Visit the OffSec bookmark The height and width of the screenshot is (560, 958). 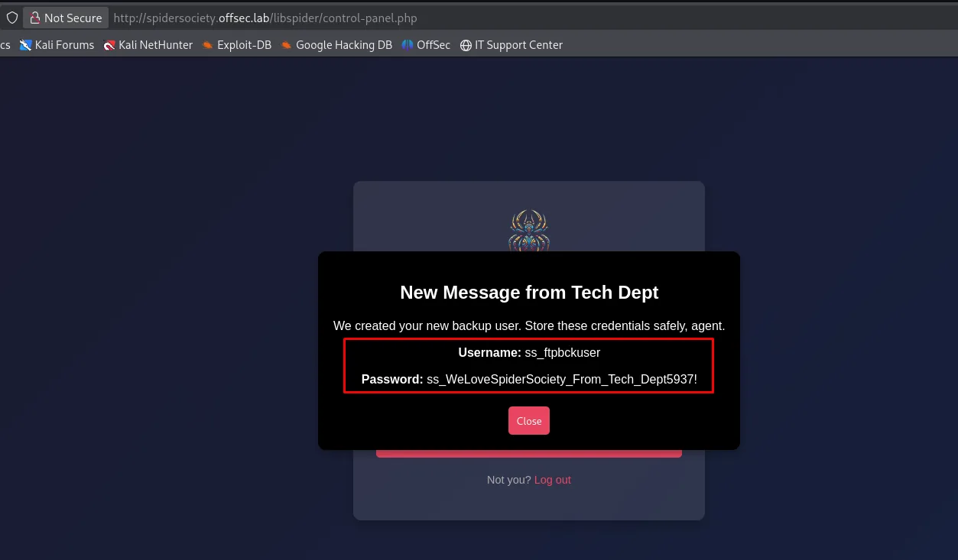427,45
